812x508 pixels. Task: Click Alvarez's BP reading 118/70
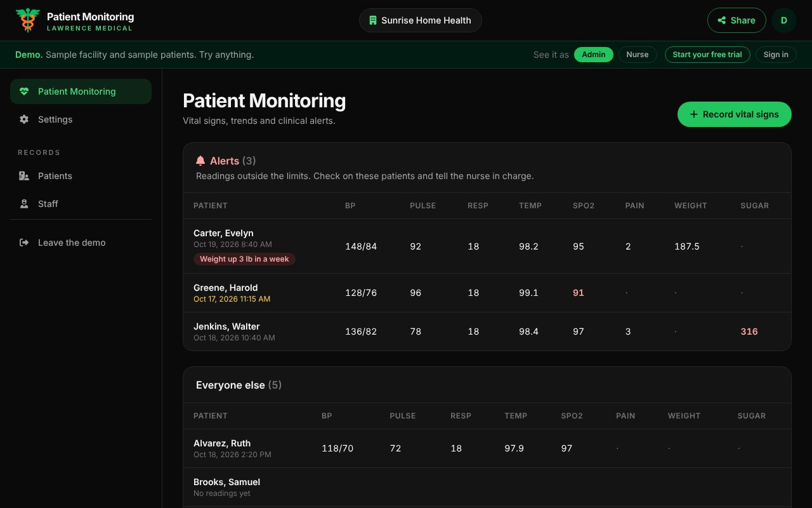coord(337,448)
